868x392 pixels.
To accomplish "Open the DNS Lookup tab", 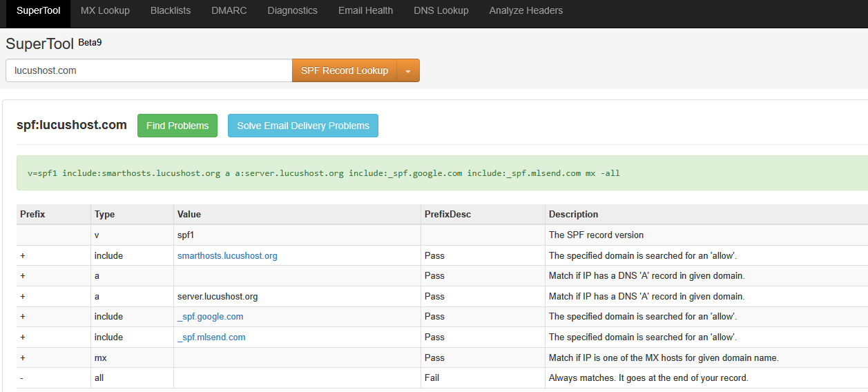I will [441, 10].
